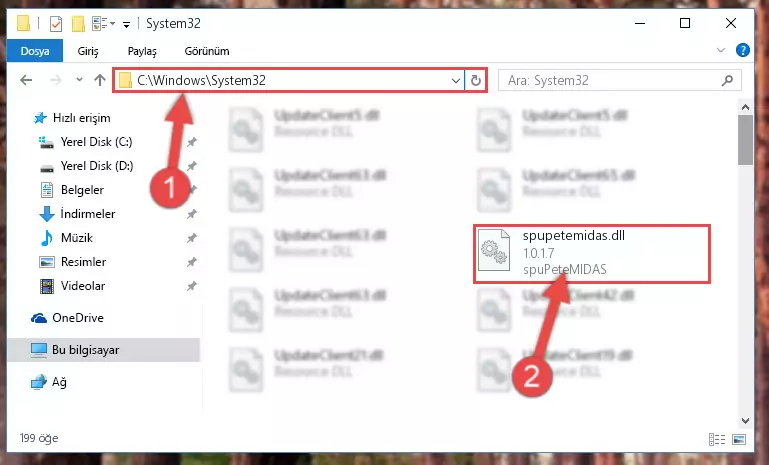Open the recent locations dropdown arrow
This screenshot has width=769, height=465.
[79, 79]
